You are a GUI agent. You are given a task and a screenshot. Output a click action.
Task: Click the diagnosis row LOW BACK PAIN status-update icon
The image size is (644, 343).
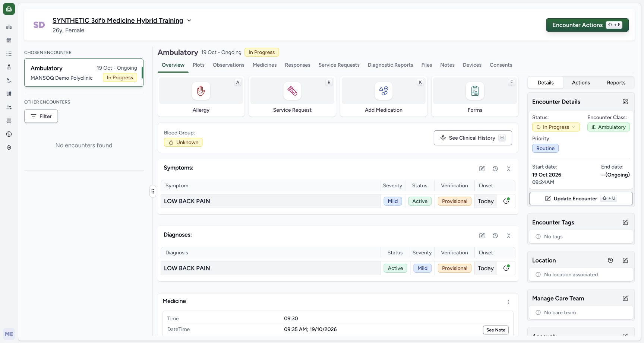tap(506, 268)
